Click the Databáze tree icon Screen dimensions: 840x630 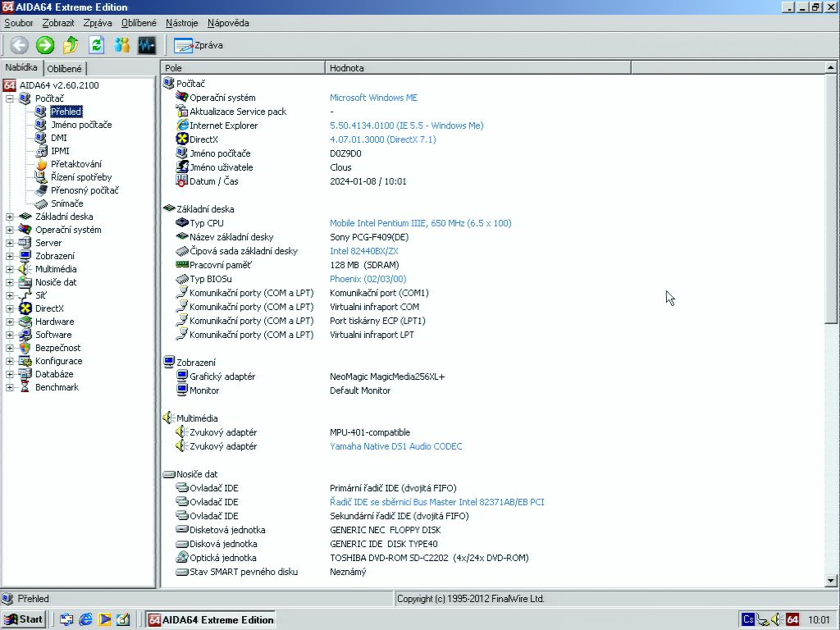[25, 374]
